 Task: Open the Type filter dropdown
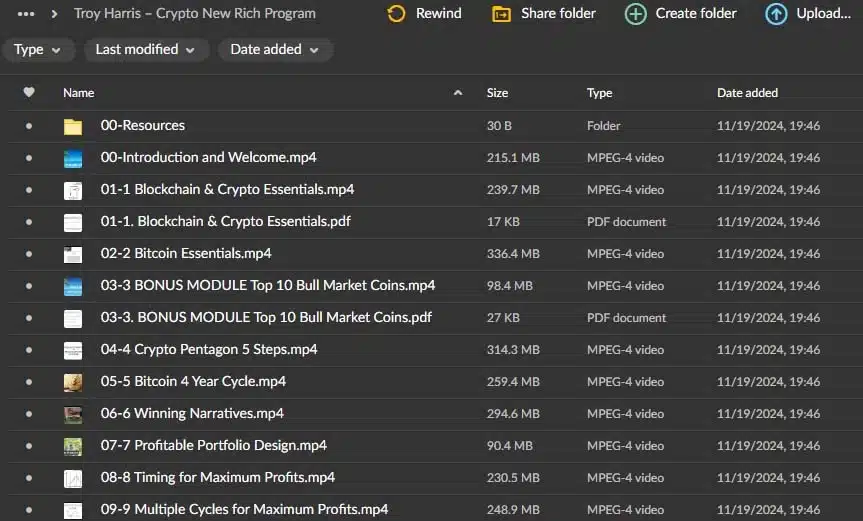click(x=37, y=50)
